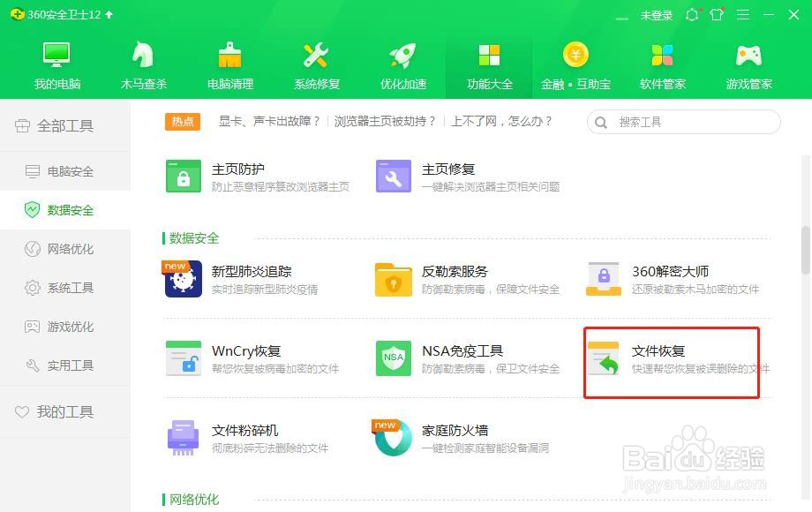The image size is (812, 512).
Task: Open 软件管家 software manager icon
Action: click(x=662, y=55)
